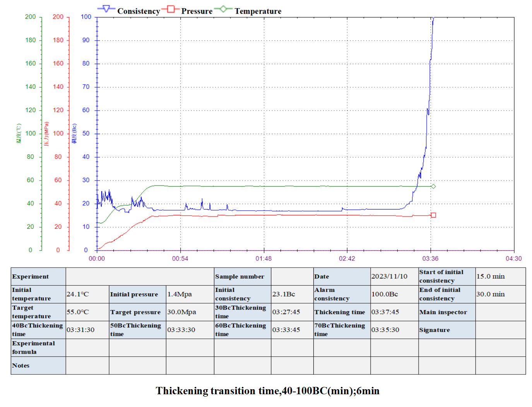The image size is (532, 407).
Task: Click the 00:54 time axis label
Action: click(x=180, y=259)
